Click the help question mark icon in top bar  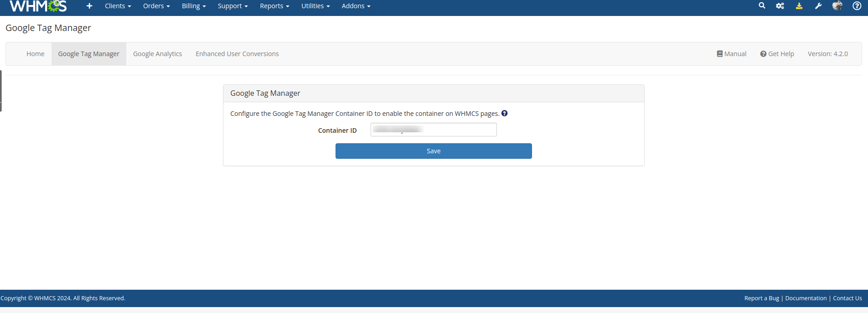tap(857, 6)
